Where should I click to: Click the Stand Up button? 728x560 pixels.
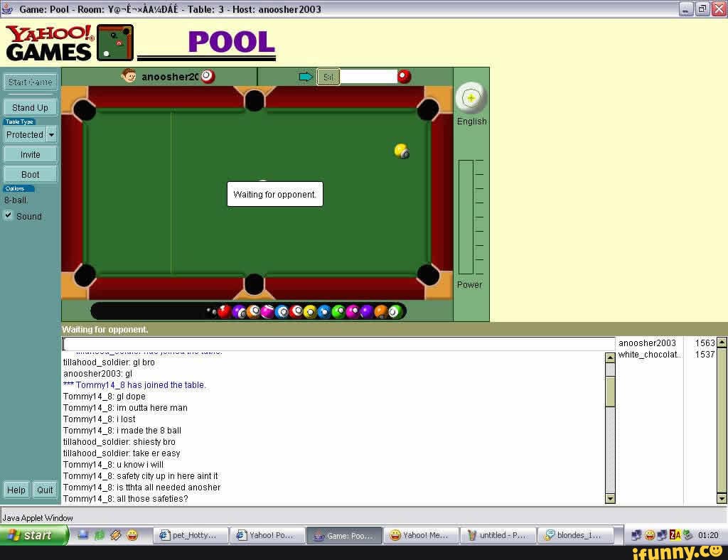tap(30, 107)
